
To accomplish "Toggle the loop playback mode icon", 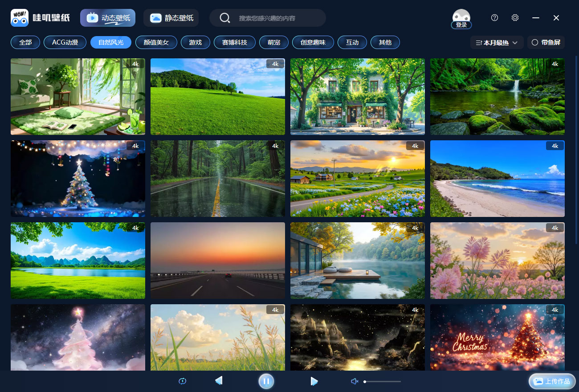I will [182, 381].
